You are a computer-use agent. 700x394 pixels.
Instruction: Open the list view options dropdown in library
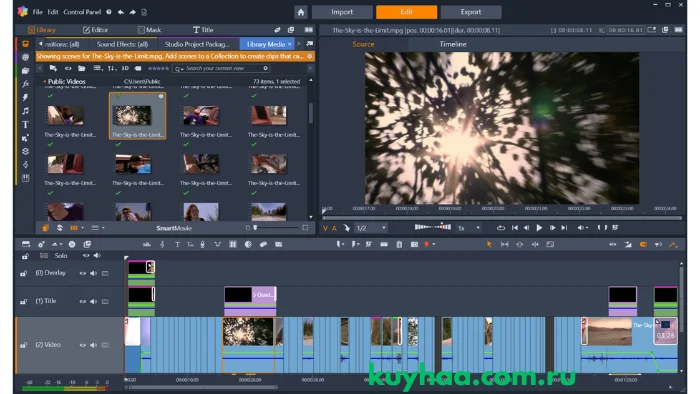coord(97,68)
